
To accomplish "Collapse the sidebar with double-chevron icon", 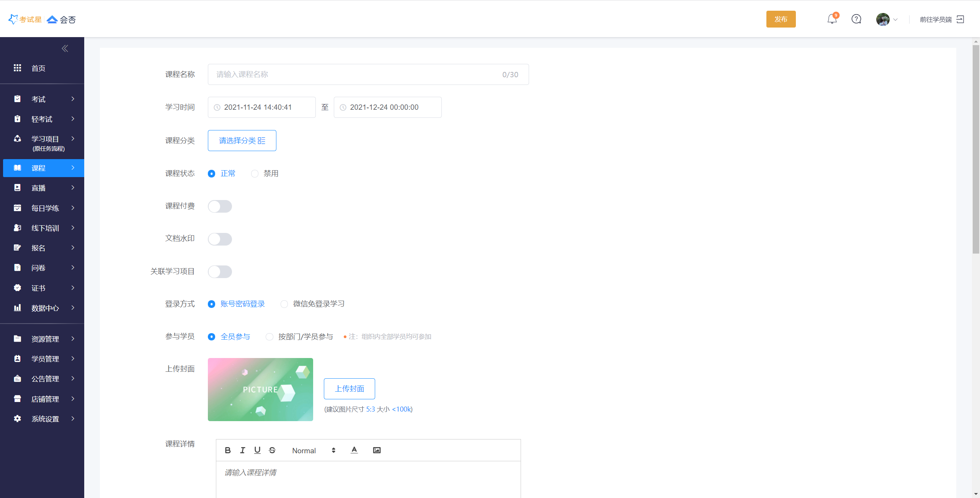I will click(x=65, y=49).
